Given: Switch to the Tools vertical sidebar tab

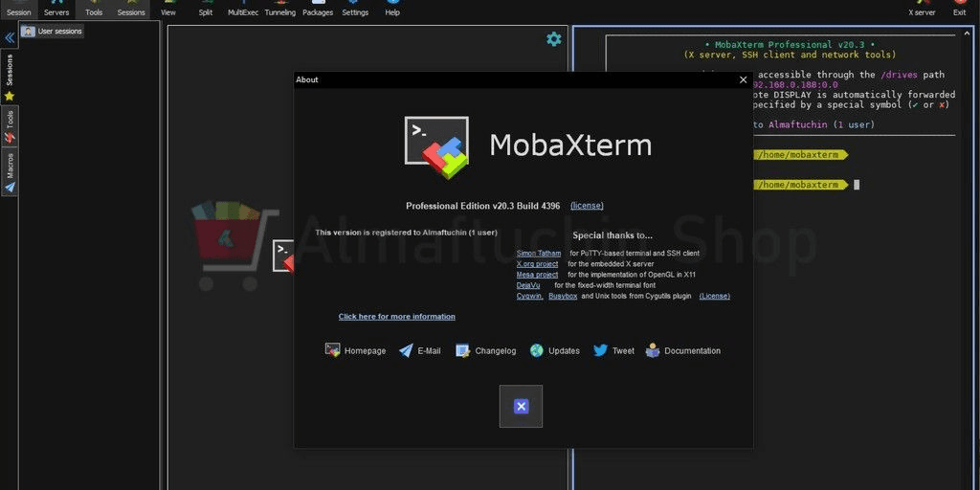Looking at the screenshot, I should [x=10, y=126].
